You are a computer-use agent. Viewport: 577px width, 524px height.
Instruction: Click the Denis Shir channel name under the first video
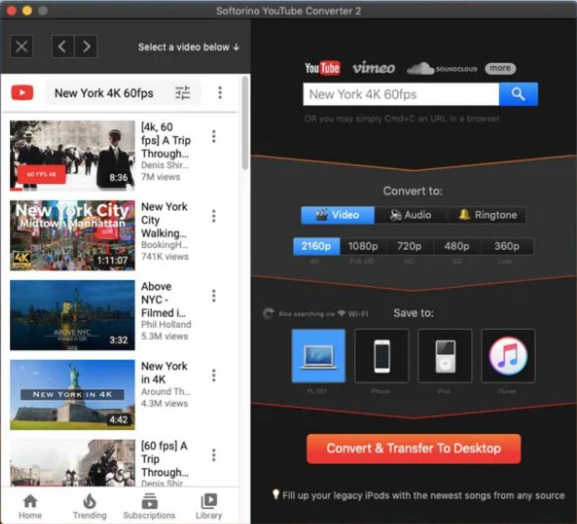pos(165,165)
